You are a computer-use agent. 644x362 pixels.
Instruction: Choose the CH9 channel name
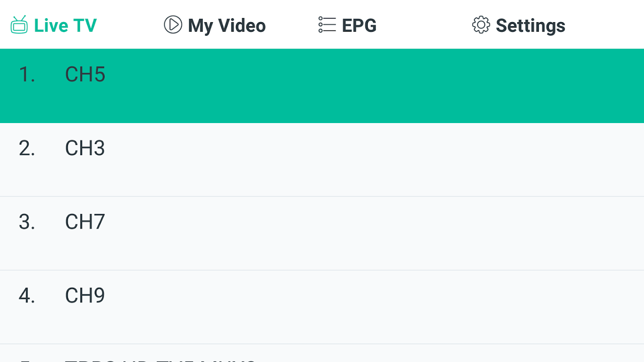(x=85, y=296)
